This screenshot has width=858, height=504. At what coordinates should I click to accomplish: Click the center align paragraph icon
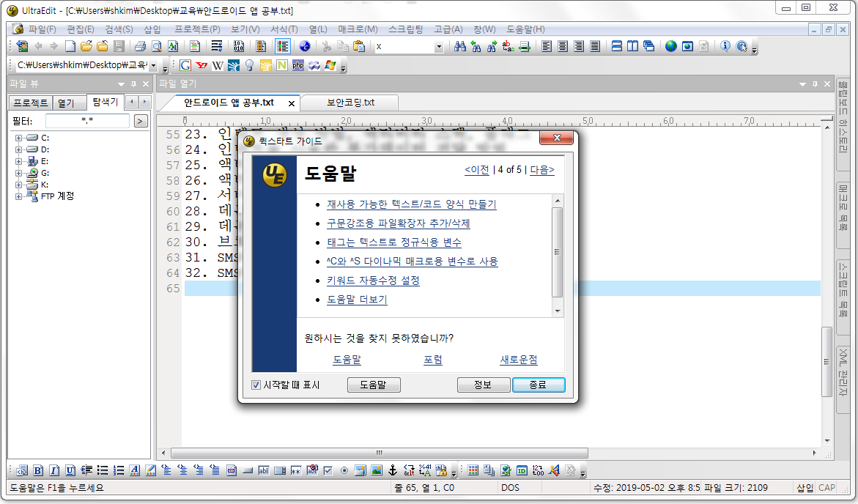pos(563,46)
